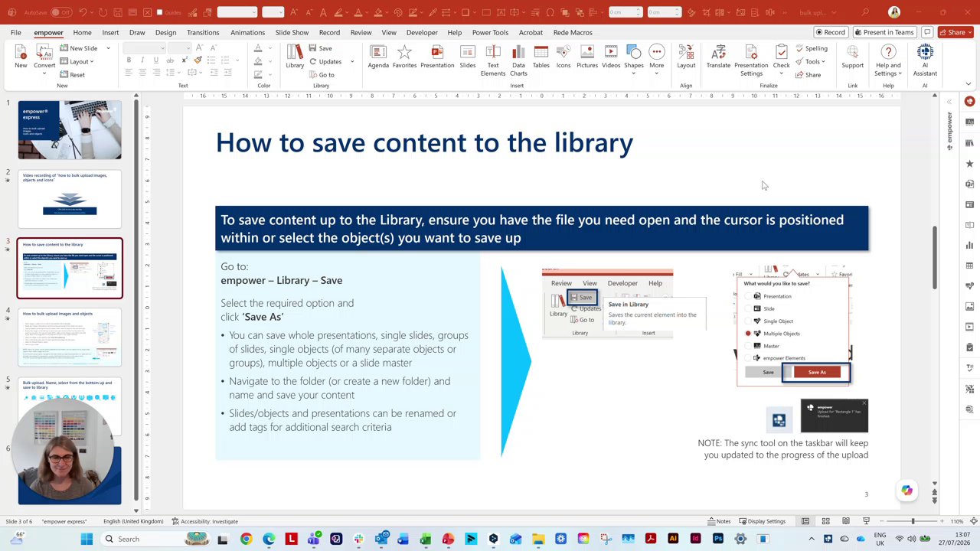980x551 pixels.
Task: Click the New presentation icon
Action: click(21, 57)
